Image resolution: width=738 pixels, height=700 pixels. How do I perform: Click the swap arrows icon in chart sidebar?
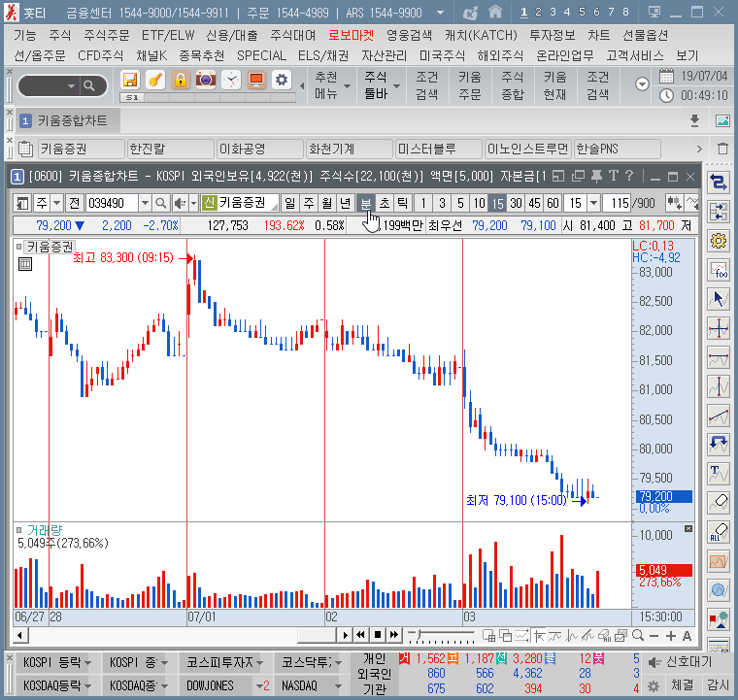(x=719, y=183)
